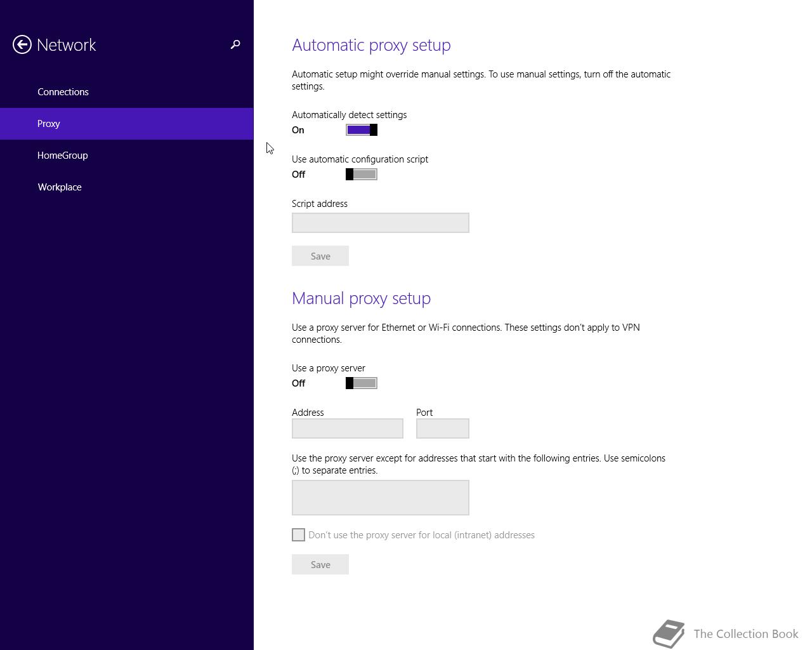The height and width of the screenshot is (650, 812).
Task: Click the proxy exceptions text box
Action: [381, 498]
